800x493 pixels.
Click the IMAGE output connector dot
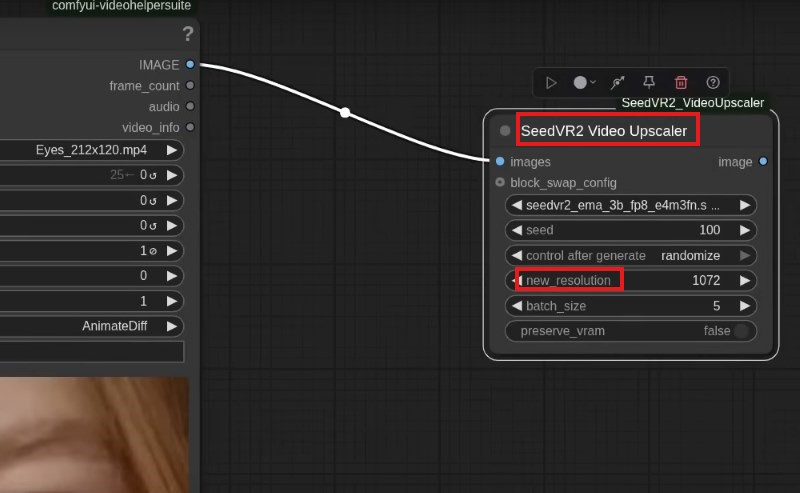190,65
